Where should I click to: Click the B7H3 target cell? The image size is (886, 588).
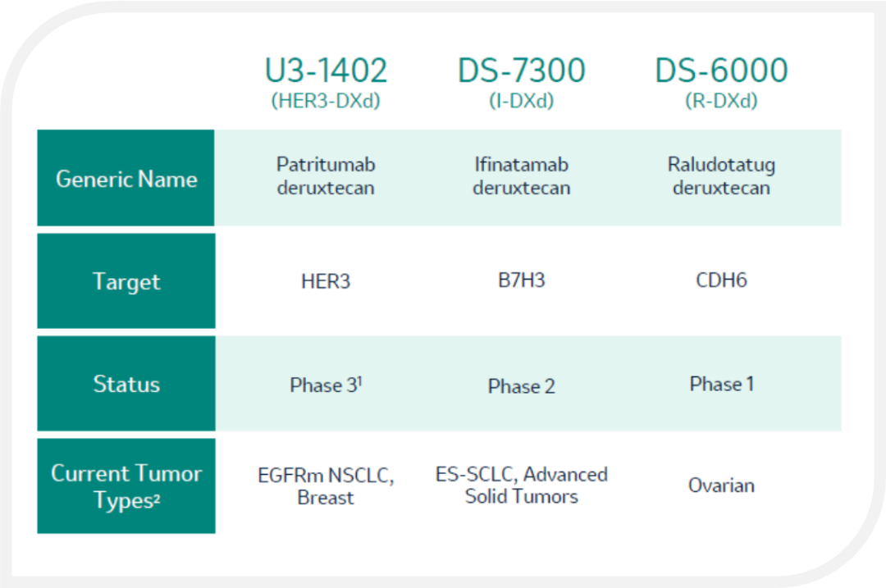pyautogui.click(x=521, y=280)
